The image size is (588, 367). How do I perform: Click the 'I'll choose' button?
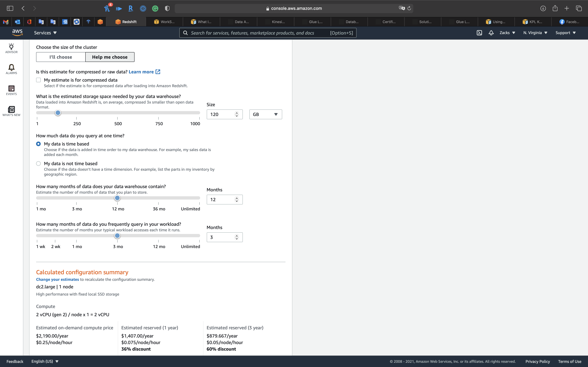[61, 57]
